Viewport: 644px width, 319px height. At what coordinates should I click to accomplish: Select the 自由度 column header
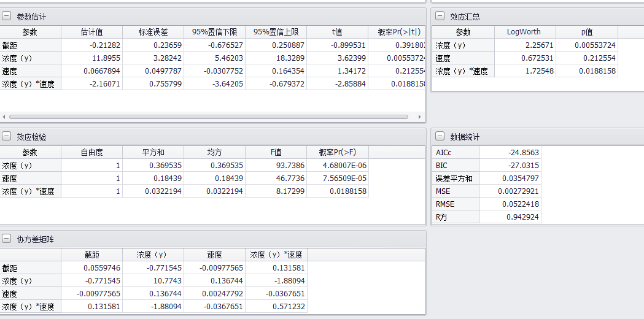click(x=91, y=152)
